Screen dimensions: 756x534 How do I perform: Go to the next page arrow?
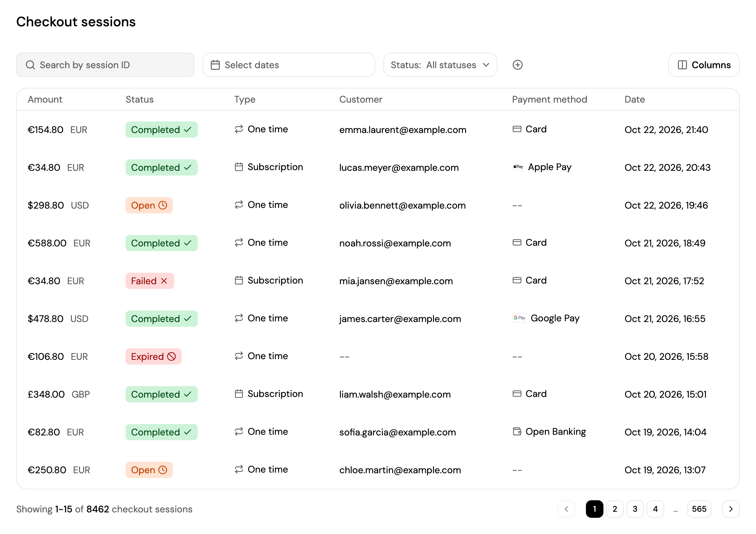[x=731, y=509]
